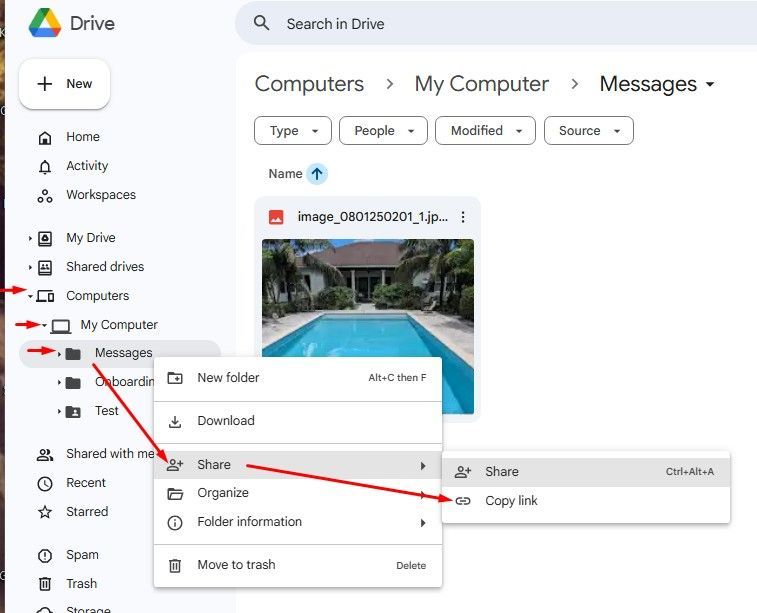
Task: Open the pool house image thumbnail
Action: (367, 326)
